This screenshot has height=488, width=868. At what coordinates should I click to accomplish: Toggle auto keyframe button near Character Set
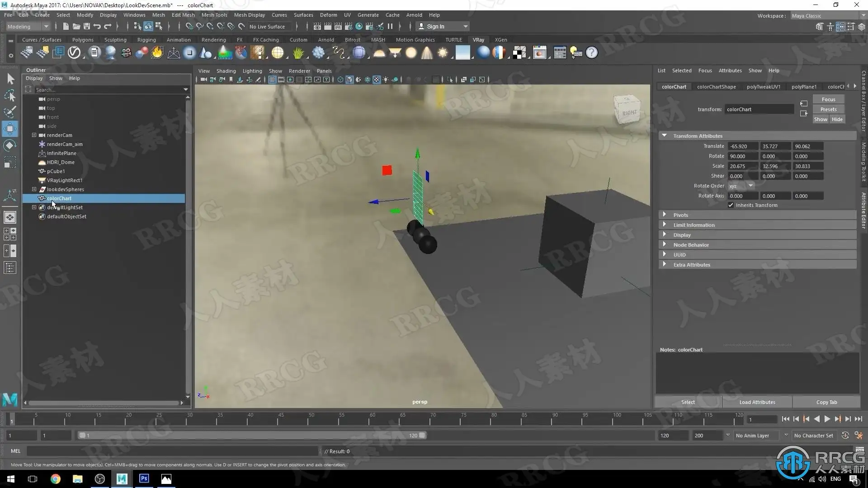[x=845, y=436]
